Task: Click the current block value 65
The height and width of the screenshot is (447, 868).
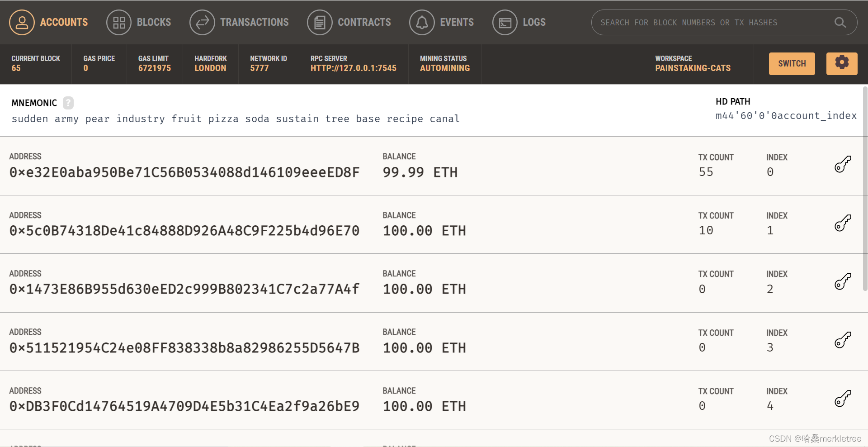Action: [16, 68]
